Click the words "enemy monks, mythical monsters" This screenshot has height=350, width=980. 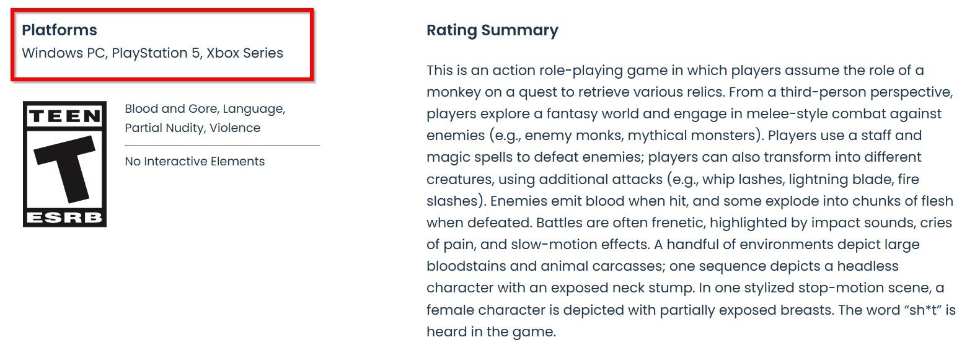pos(626,136)
